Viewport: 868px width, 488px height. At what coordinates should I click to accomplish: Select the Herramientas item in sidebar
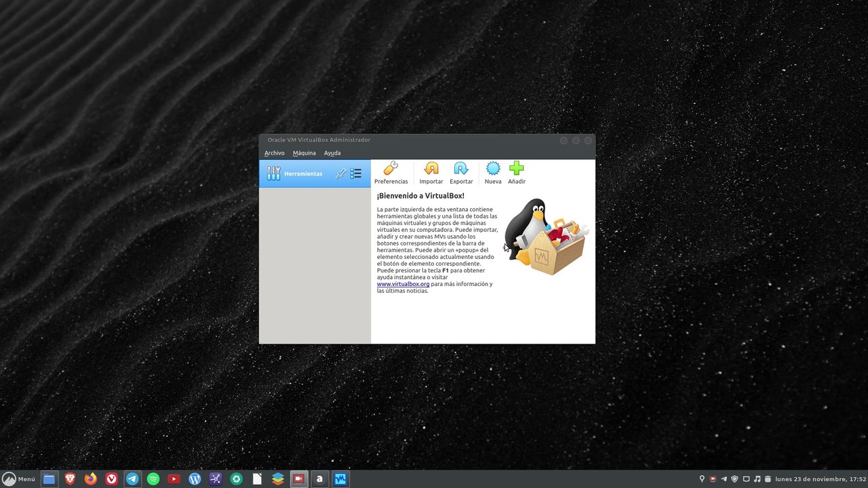tap(315, 174)
